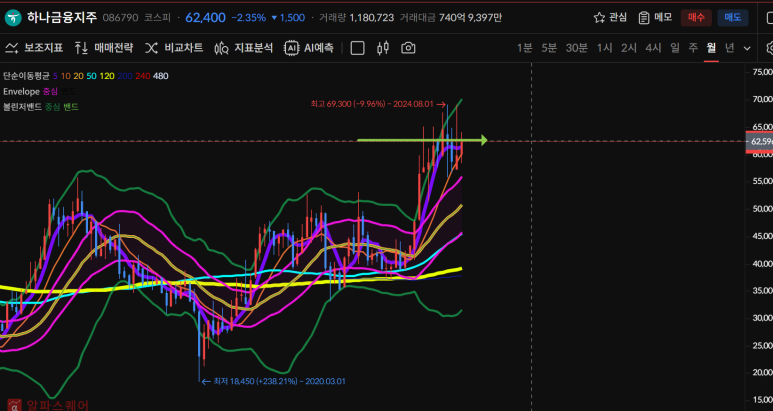Switch to the 1시 interval

click(604, 48)
